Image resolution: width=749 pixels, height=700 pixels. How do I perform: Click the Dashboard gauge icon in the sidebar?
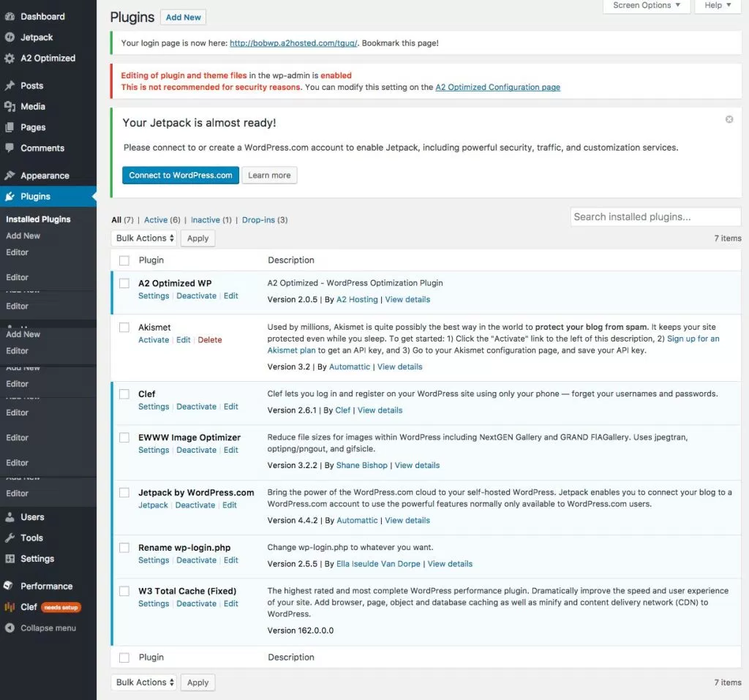click(10, 16)
